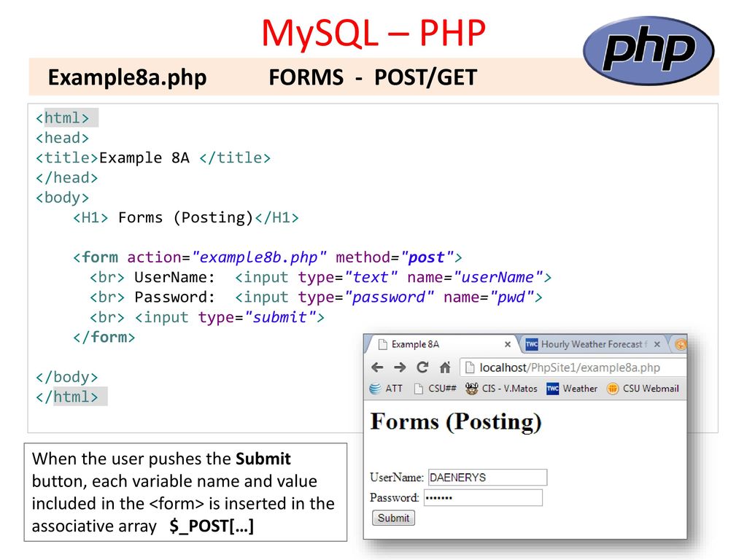The width and height of the screenshot is (747, 560).
Task: Click the closing </form> tag
Action: (x=104, y=337)
